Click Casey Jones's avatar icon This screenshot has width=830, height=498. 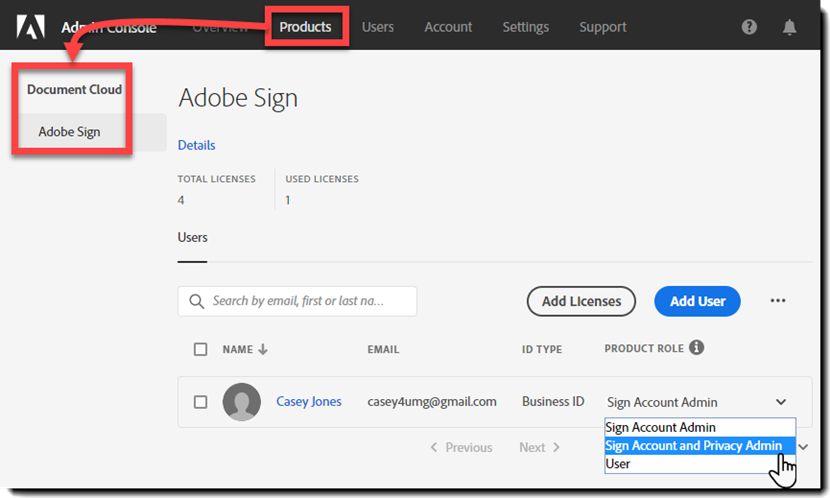pos(242,402)
